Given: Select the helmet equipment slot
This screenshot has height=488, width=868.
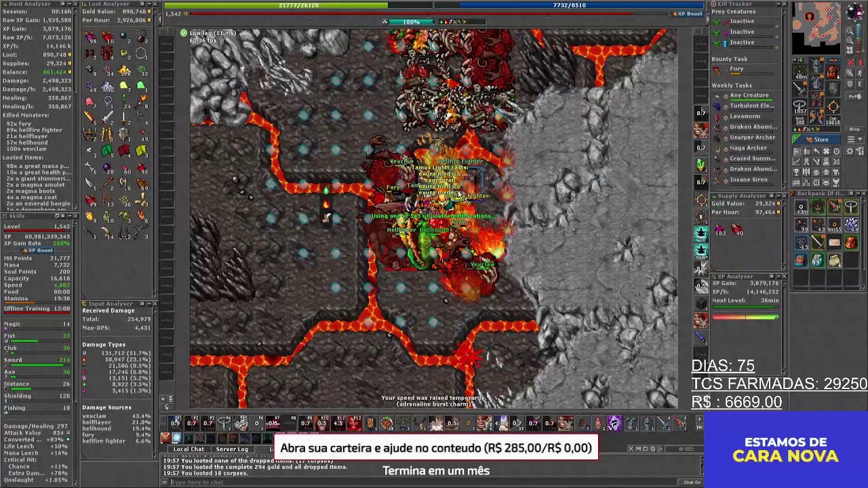Looking at the screenshot, I should (816, 64).
